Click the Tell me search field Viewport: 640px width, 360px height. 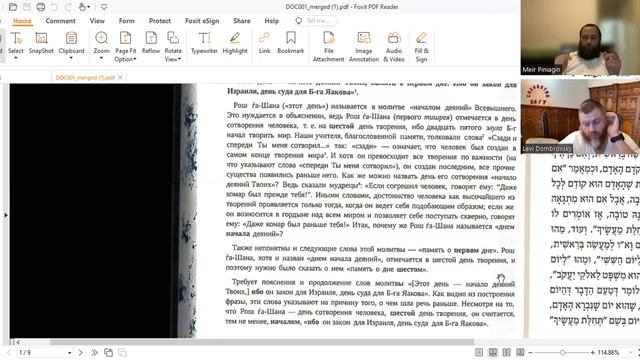click(x=315, y=21)
